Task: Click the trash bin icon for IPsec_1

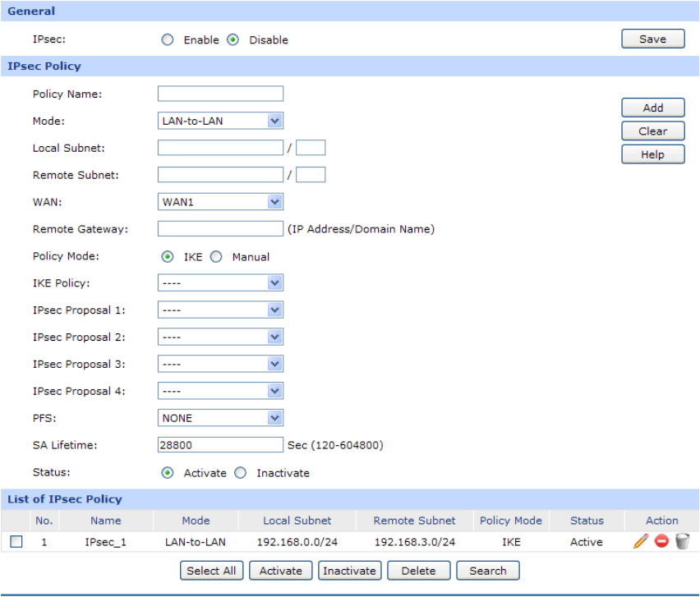Action: (682, 541)
